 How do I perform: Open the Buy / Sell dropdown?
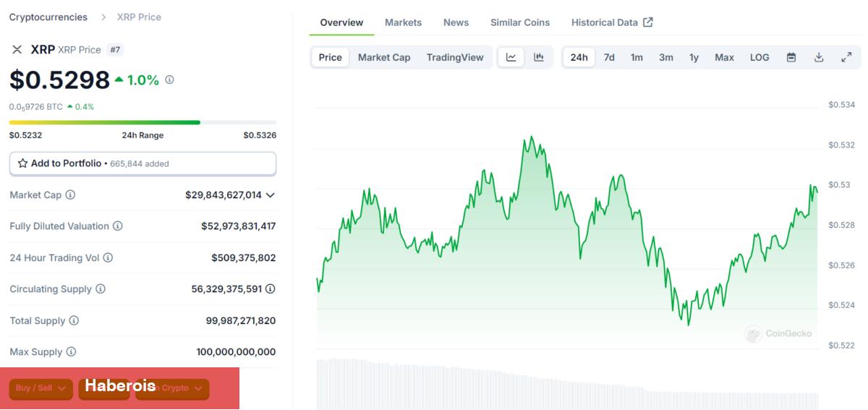(x=41, y=388)
